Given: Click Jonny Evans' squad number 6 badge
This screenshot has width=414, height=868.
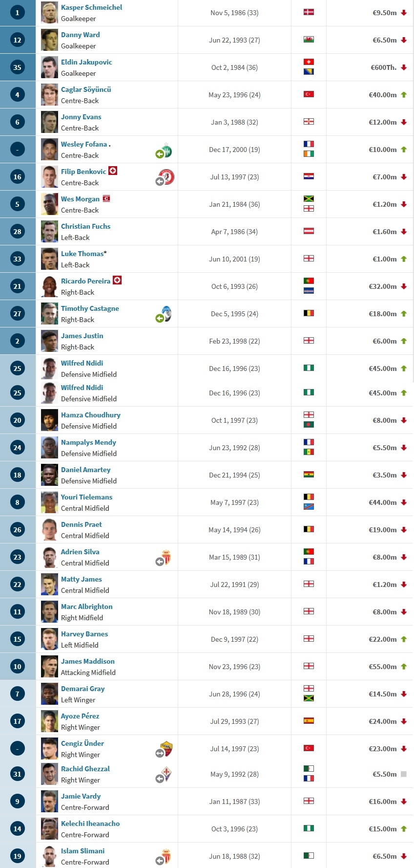Looking at the screenshot, I should tap(18, 122).
